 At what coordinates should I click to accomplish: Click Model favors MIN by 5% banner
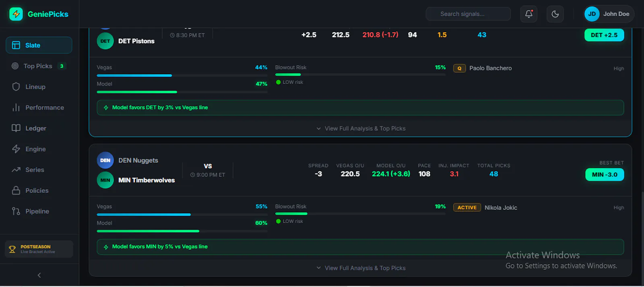point(360,247)
